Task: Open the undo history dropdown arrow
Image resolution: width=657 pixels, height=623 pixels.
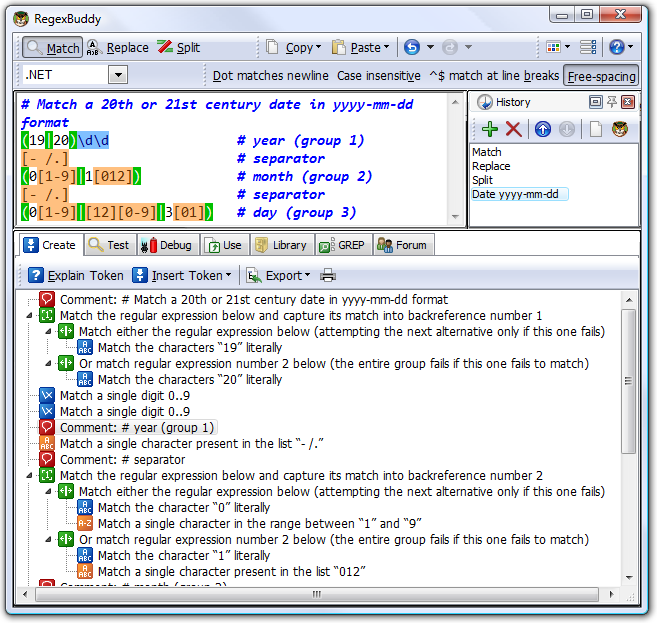Action: (430, 47)
